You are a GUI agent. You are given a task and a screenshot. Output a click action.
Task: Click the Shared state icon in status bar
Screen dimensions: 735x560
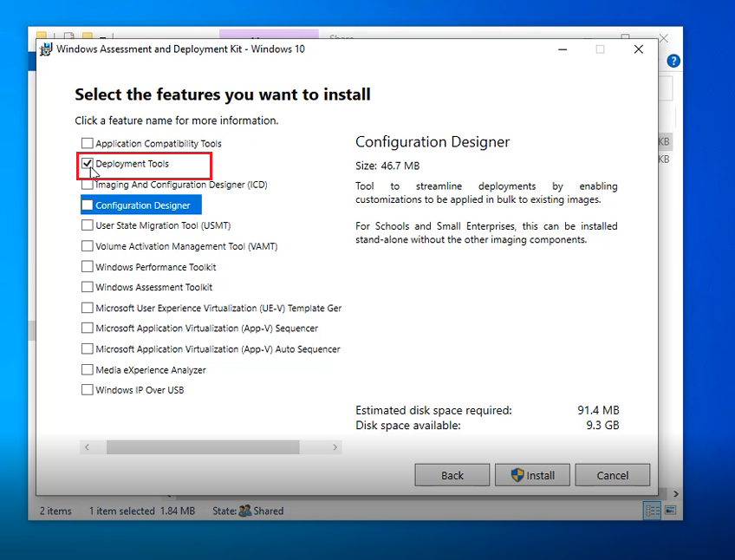tap(244, 511)
